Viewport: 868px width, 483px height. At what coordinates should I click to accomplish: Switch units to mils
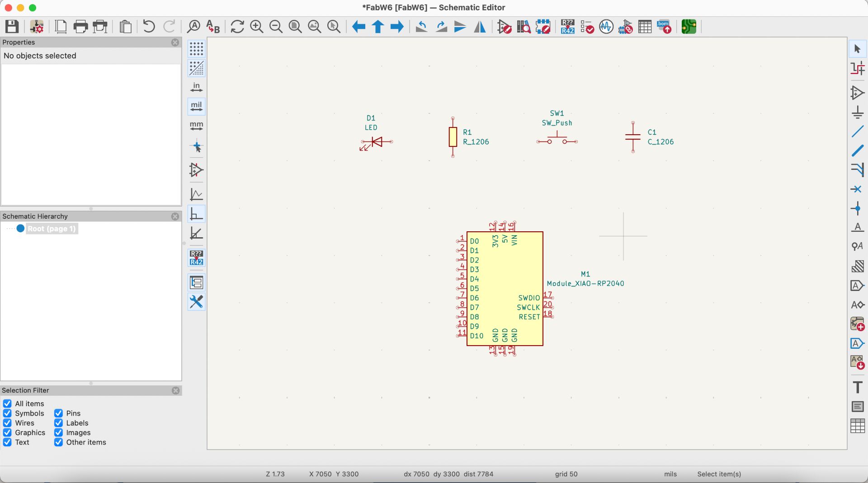(196, 107)
